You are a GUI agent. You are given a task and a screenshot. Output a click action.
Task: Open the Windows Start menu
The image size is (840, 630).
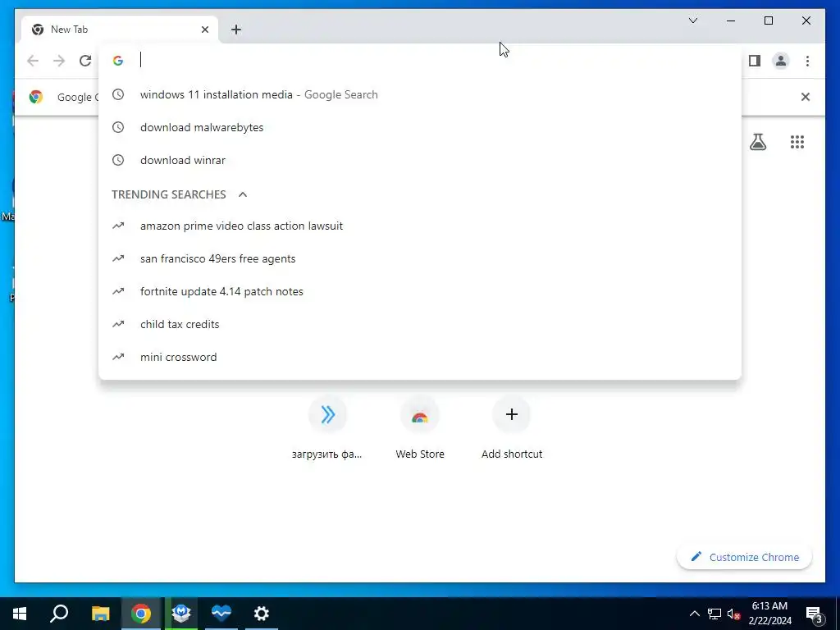click(20, 614)
